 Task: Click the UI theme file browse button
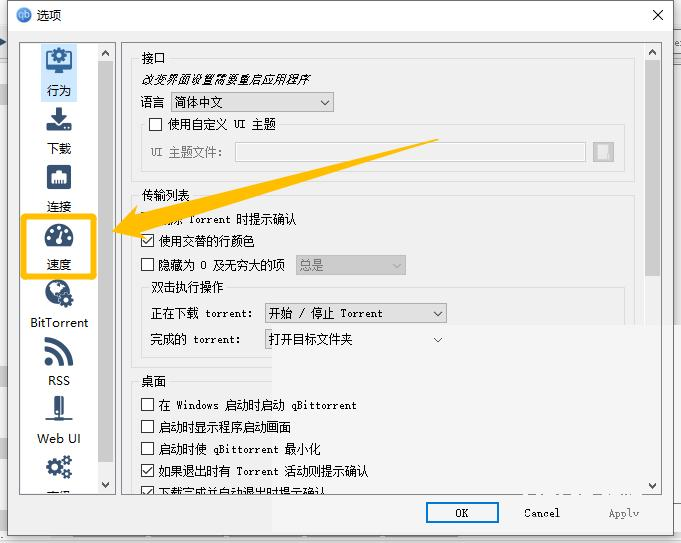click(x=603, y=152)
